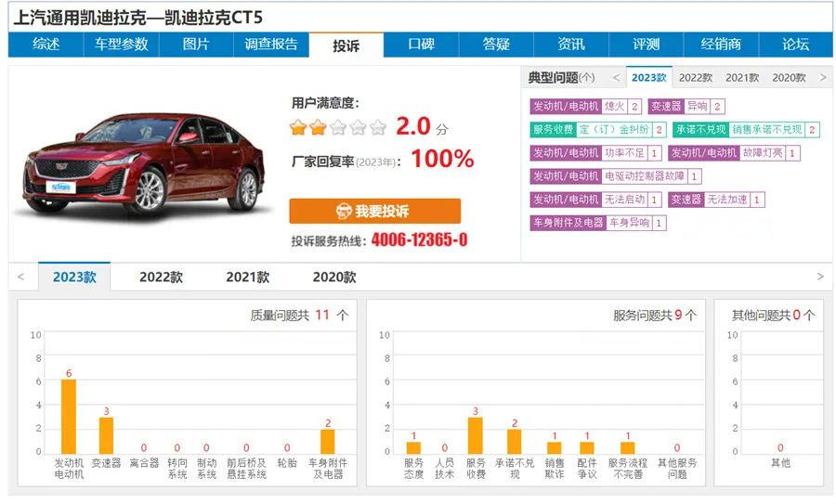Open the red Cadillac CT5 car image
Screen dimensions: 836x504
tap(140, 164)
